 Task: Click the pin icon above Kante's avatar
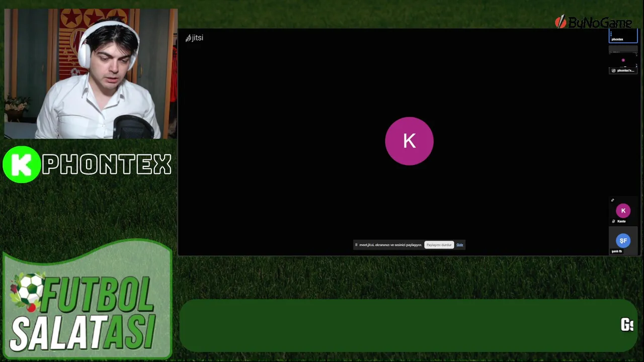pyautogui.click(x=613, y=200)
